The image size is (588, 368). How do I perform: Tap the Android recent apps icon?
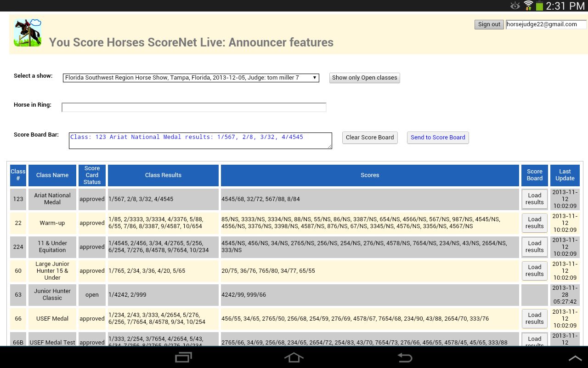[184, 357]
